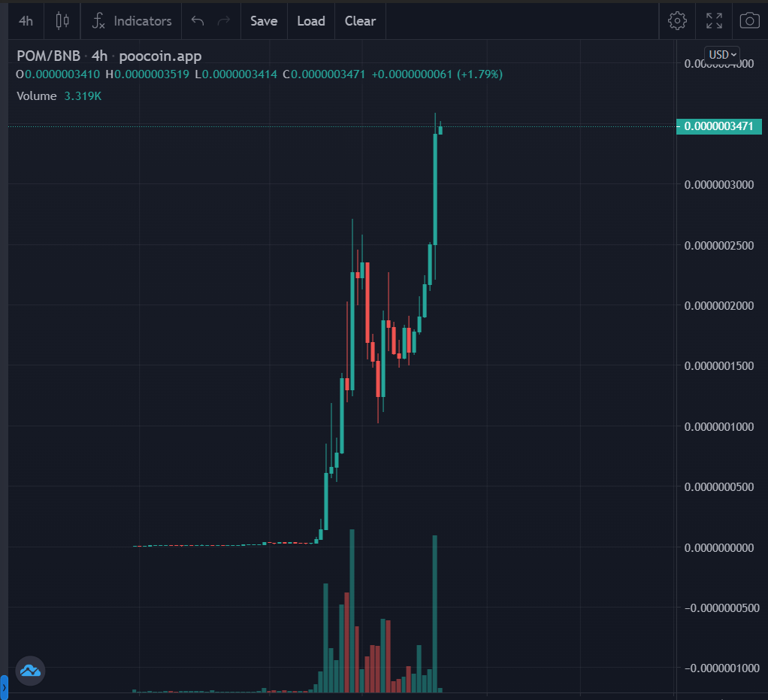Screen dimensions: 768x700
Task: Open the 4h timeframe selector
Action: coord(26,21)
